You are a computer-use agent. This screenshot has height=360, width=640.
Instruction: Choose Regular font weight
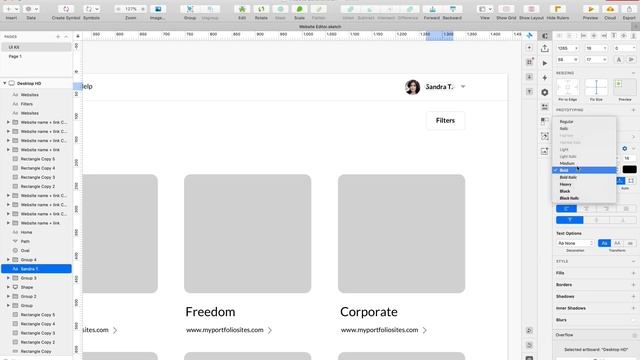(584, 122)
